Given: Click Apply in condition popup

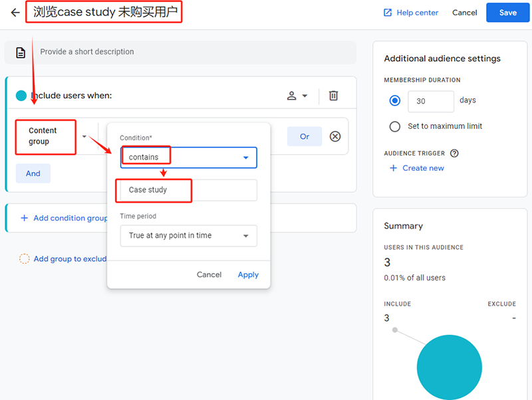Looking at the screenshot, I should pyautogui.click(x=248, y=274).
